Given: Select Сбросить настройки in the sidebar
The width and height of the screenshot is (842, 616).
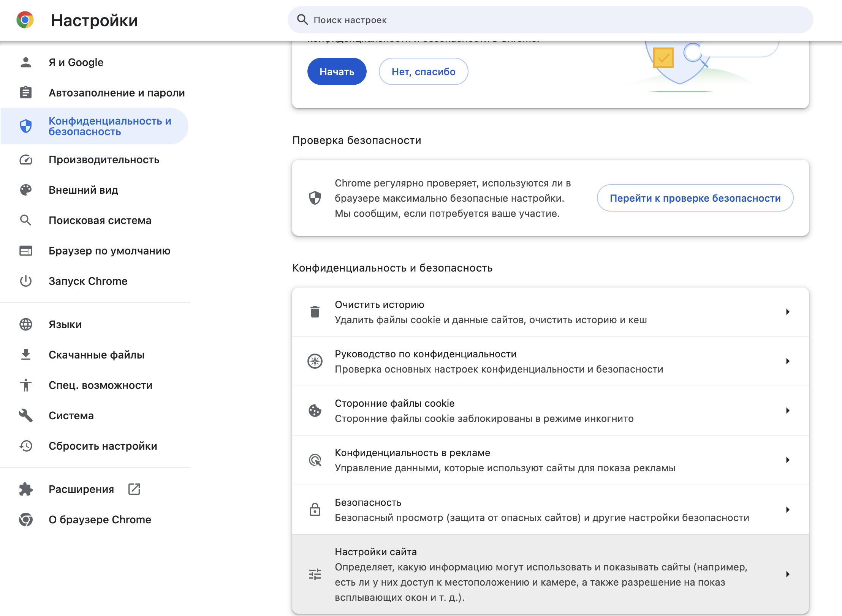Looking at the screenshot, I should click(x=103, y=446).
